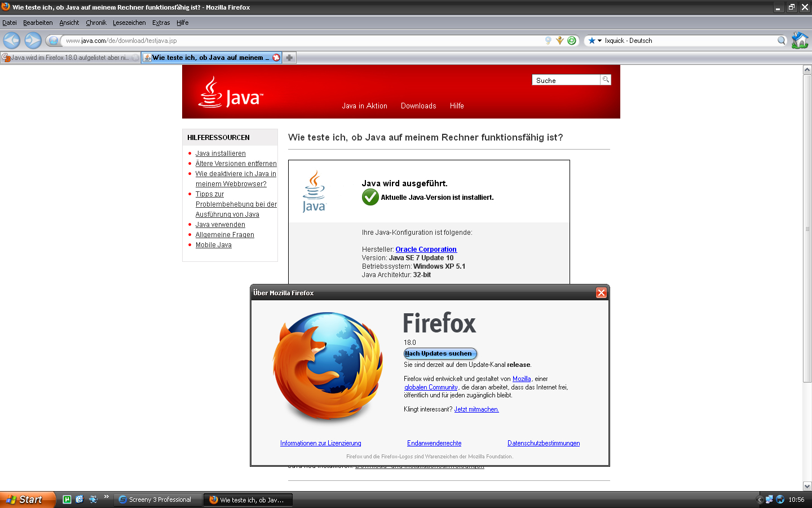Open 'Java installieren' link
The height and width of the screenshot is (508, 812).
(x=220, y=154)
